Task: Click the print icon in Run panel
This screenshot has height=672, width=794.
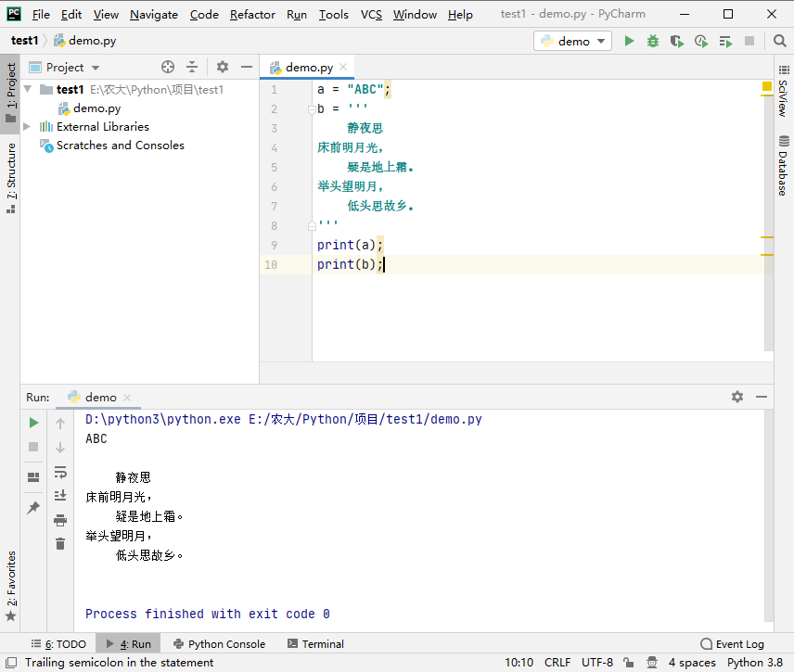Action: pos(60,520)
